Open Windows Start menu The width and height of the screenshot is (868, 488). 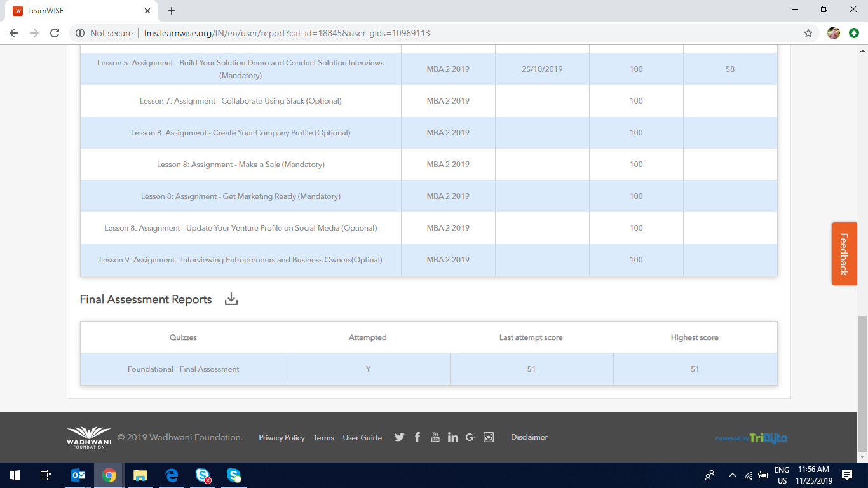click(x=15, y=475)
